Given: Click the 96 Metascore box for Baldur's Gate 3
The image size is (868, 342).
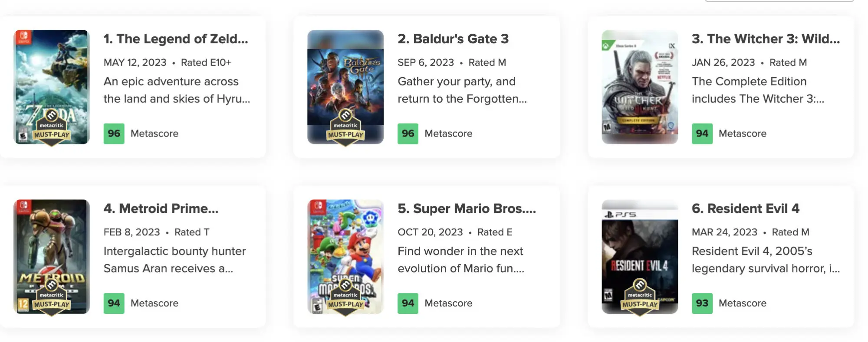Looking at the screenshot, I should [408, 134].
